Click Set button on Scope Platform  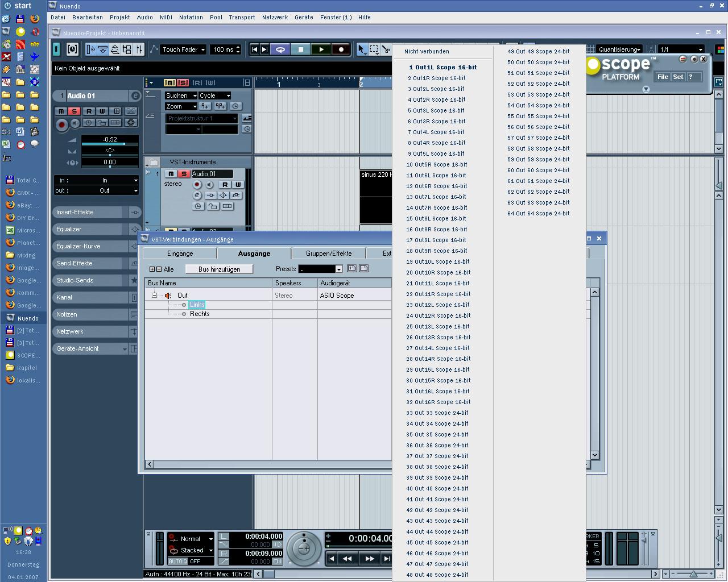678,77
